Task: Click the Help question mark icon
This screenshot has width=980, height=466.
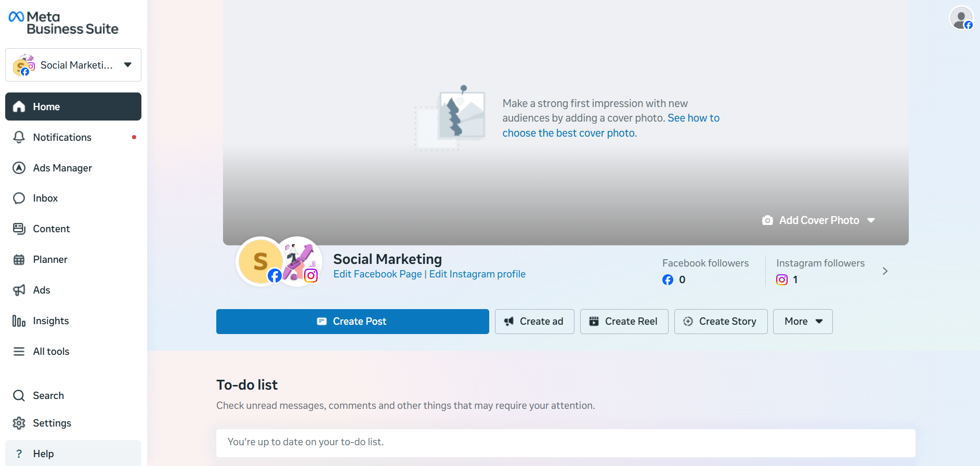Action: pos(19,454)
